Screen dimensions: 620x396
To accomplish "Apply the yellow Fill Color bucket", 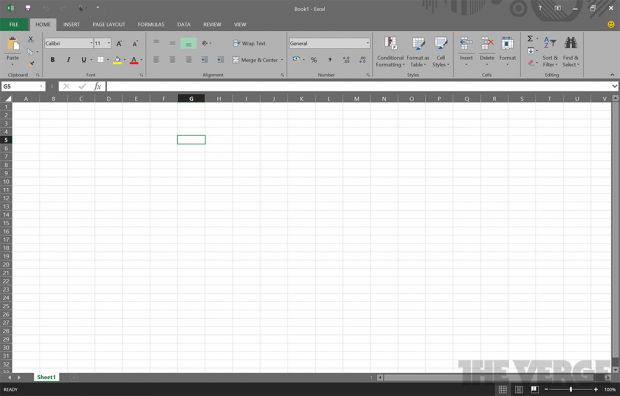I will pos(117,60).
